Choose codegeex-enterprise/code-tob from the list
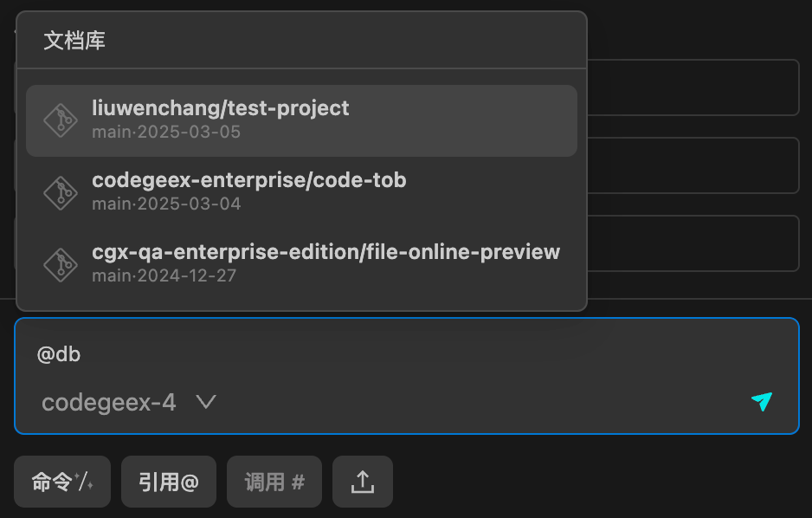 pyautogui.click(x=301, y=192)
